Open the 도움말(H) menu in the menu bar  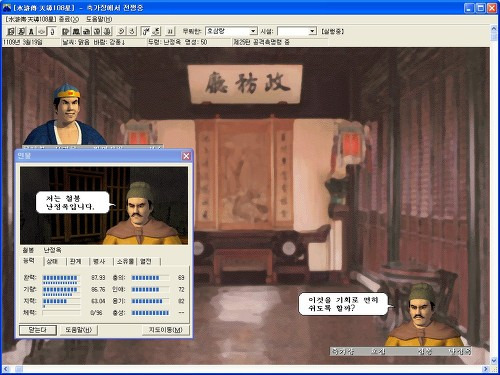99,19
